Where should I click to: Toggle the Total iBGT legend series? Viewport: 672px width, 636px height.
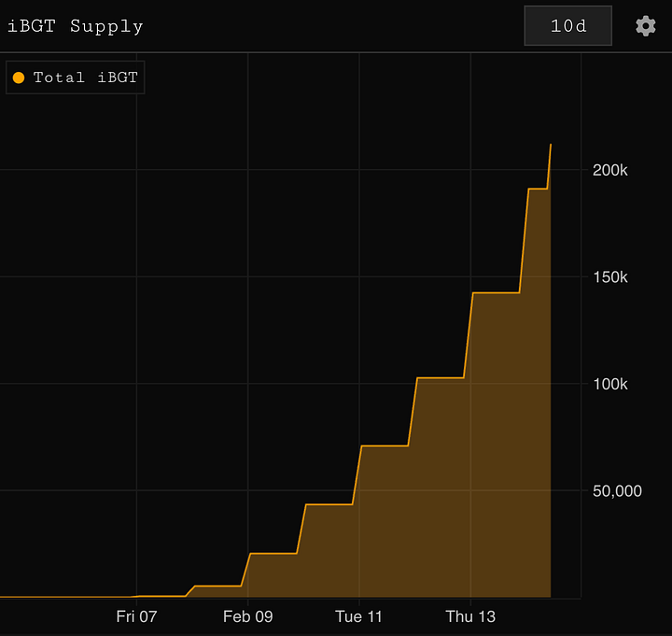(x=76, y=78)
